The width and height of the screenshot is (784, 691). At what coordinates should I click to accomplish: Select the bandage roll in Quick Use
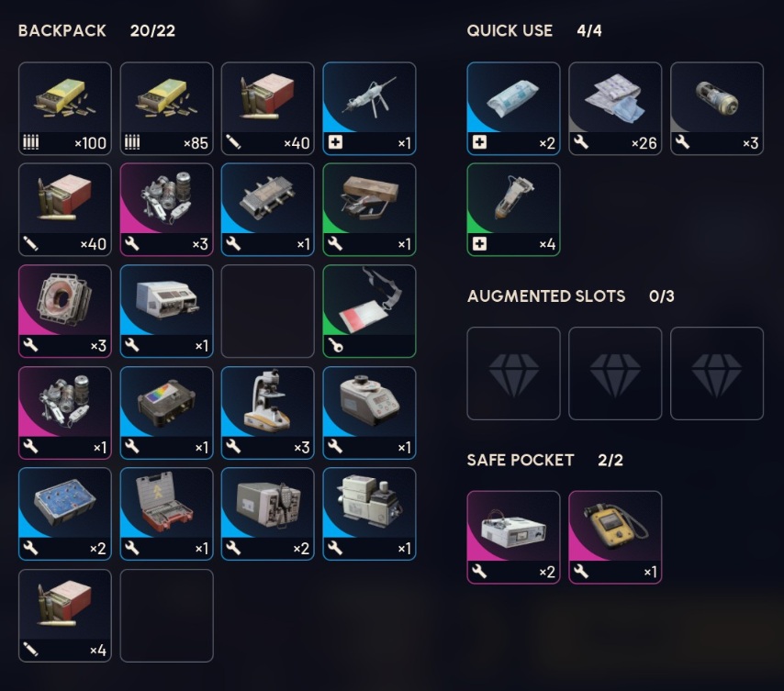pos(513,108)
